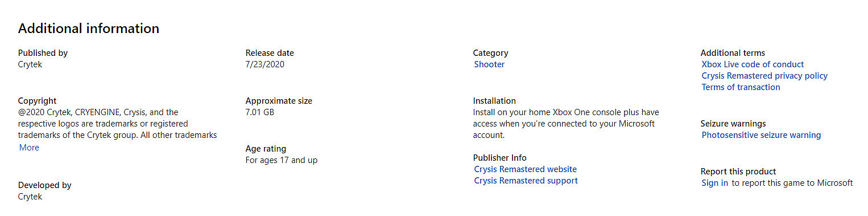Click Crytek under Published by
Screen dimensions: 868x216
30,64
